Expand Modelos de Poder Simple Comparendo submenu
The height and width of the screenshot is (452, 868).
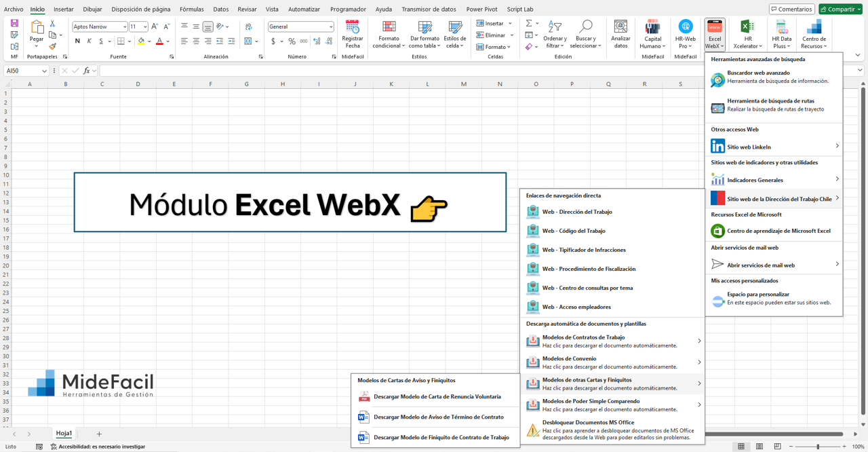pyautogui.click(x=699, y=405)
